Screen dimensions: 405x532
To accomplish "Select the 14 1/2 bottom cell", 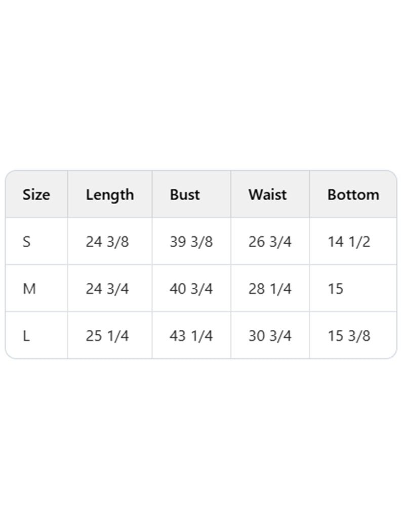I will tap(349, 242).
